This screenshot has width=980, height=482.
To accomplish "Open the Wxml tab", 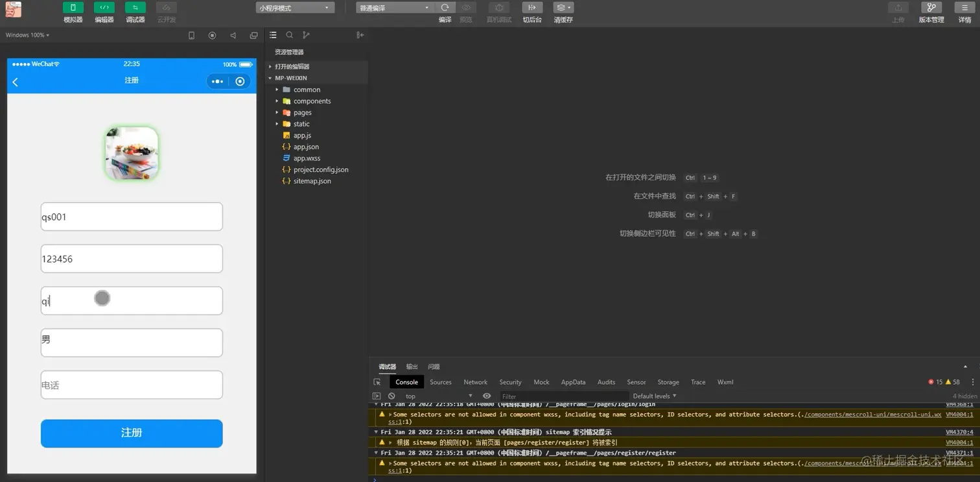I will click(x=725, y=382).
